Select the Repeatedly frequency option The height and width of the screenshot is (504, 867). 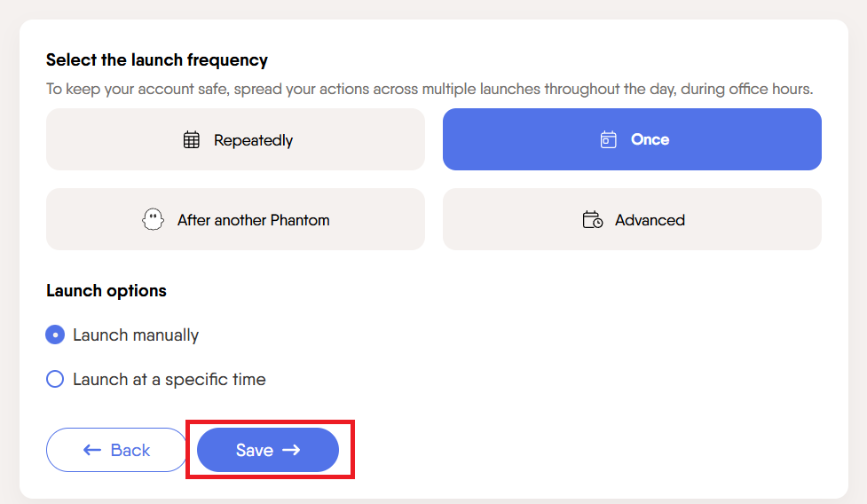pyautogui.click(x=235, y=139)
